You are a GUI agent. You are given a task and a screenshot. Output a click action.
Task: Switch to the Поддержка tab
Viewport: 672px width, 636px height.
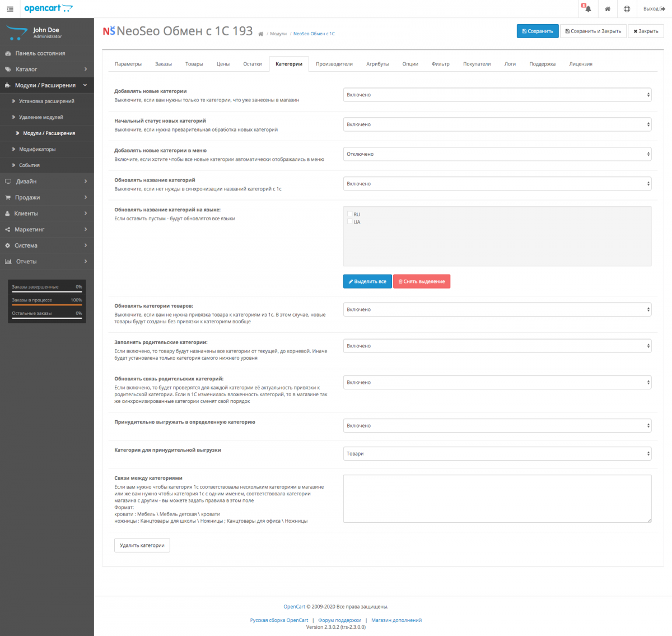543,64
